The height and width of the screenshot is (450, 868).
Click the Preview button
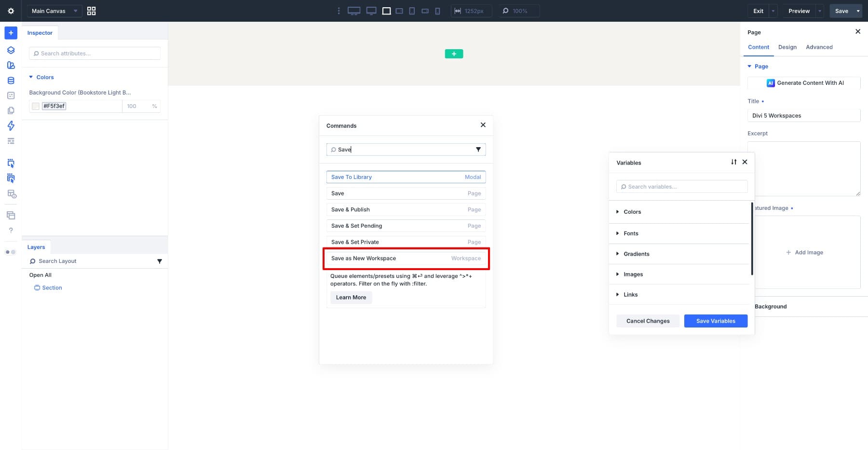point(799,11)
